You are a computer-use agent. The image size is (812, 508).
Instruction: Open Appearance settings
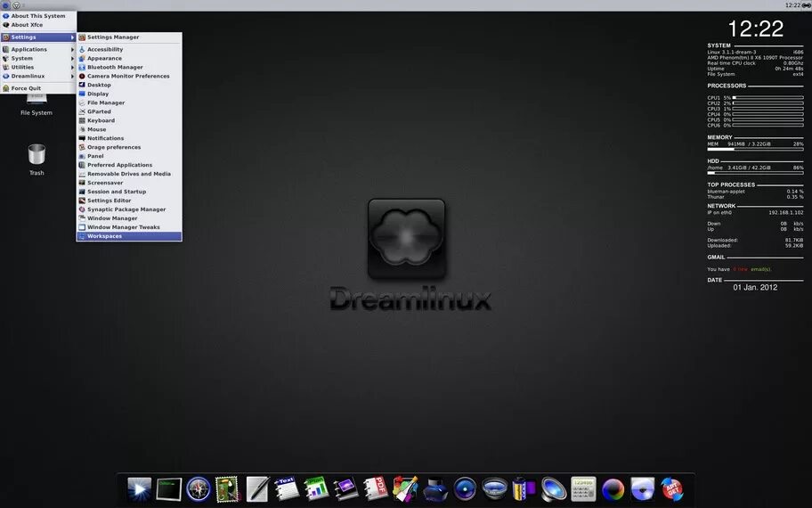129,58
